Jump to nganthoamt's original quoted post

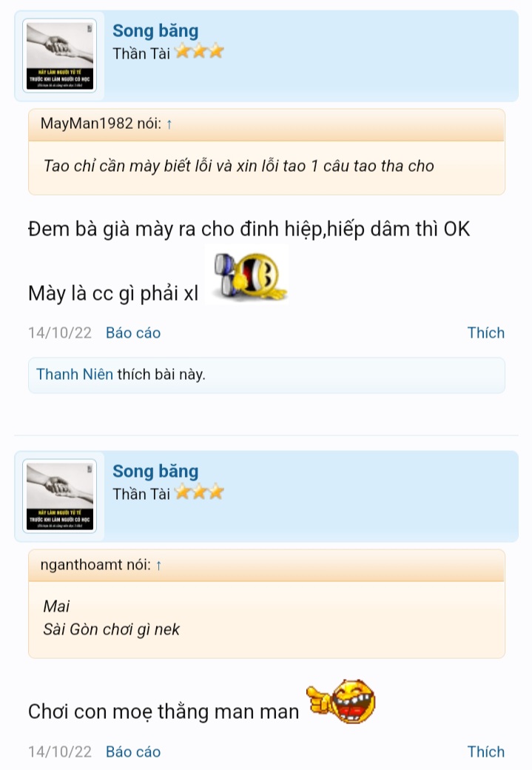[x=95, y=566]
